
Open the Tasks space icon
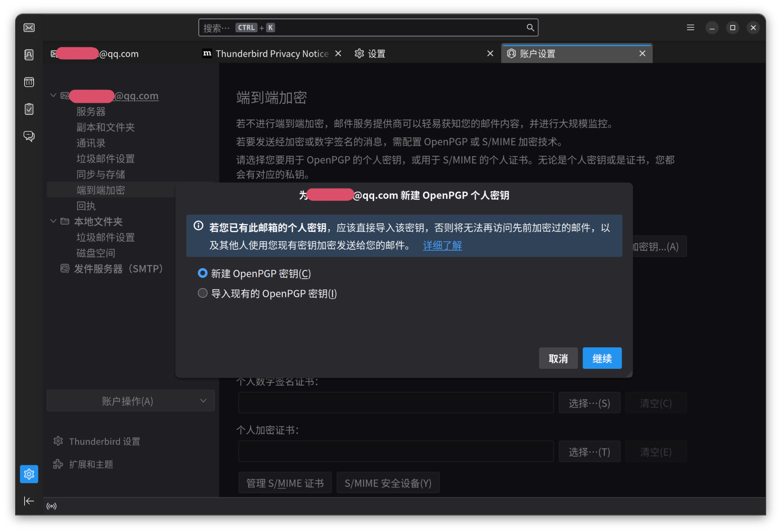[x=29, y=109]
